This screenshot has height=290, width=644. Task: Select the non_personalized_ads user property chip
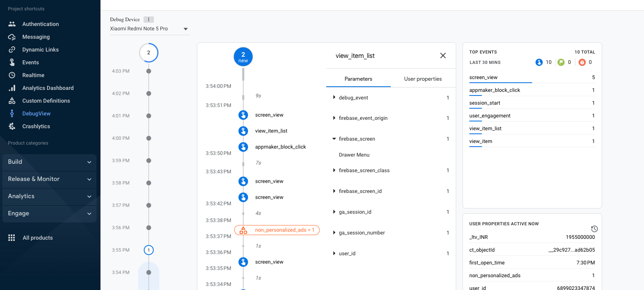[277, 230]
